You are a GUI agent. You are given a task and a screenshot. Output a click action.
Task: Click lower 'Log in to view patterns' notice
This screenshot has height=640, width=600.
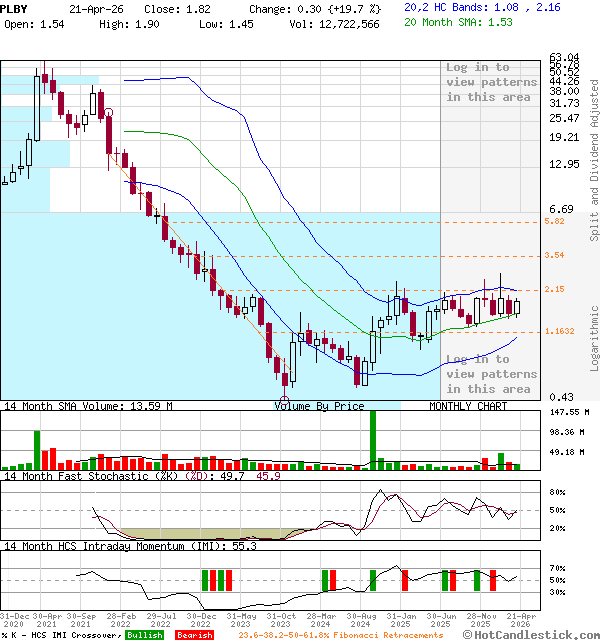coord(491,374)
